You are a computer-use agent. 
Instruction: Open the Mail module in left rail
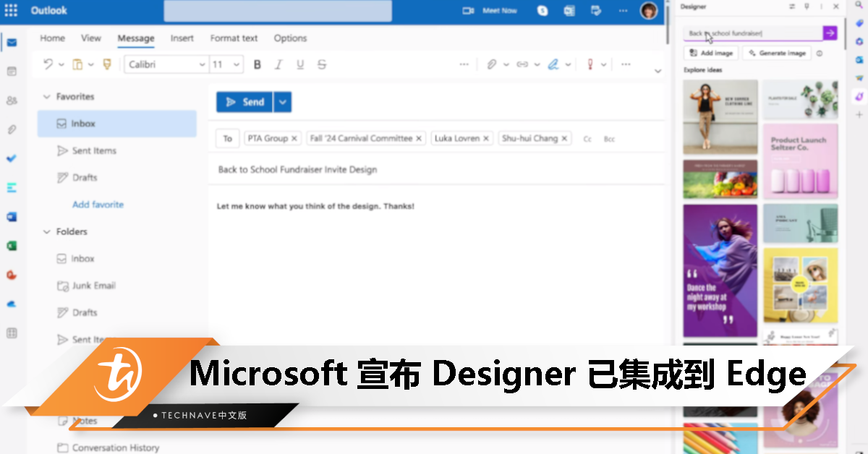[x=12, y=43]
